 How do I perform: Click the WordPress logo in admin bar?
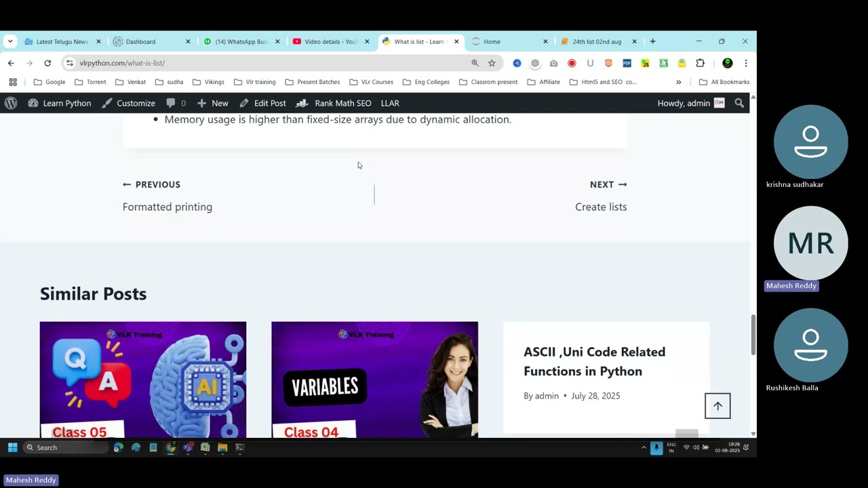(x=11, y=103)
